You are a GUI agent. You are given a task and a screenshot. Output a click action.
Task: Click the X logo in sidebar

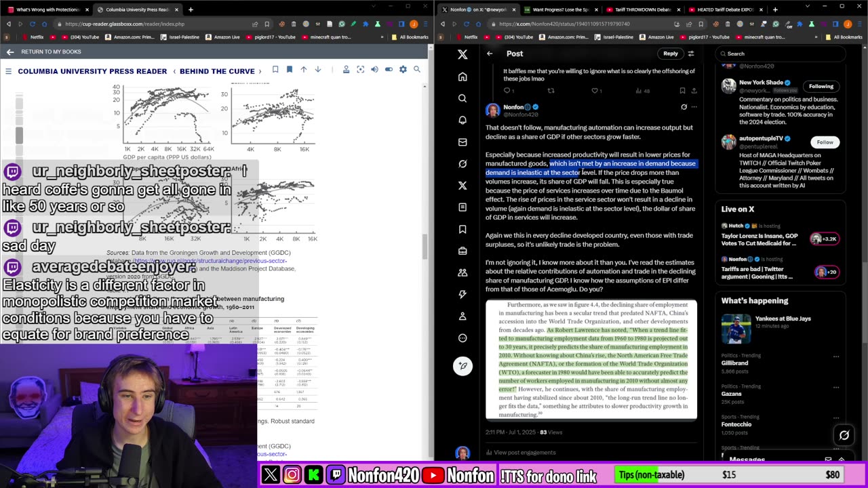462,54
